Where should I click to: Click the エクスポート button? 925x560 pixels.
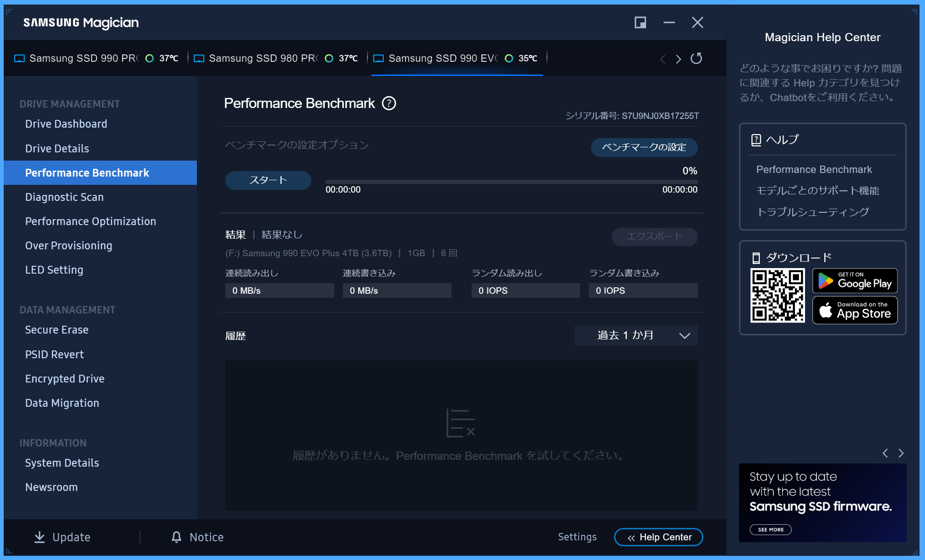tap(654, 237)
